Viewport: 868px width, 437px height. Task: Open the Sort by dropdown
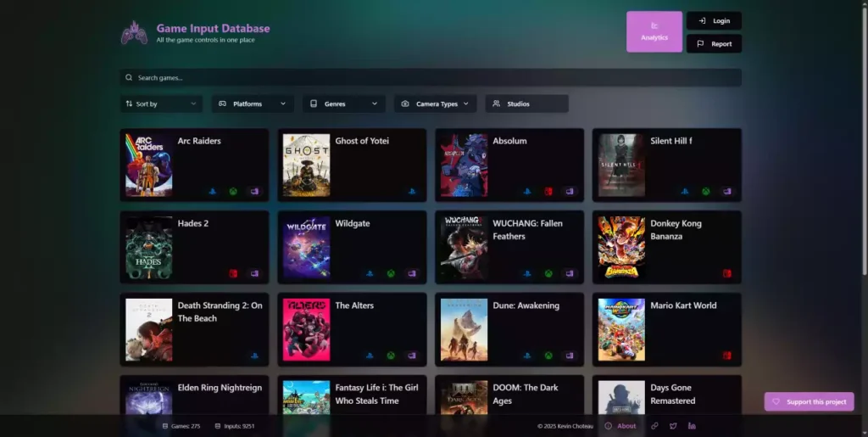[161, 104]
